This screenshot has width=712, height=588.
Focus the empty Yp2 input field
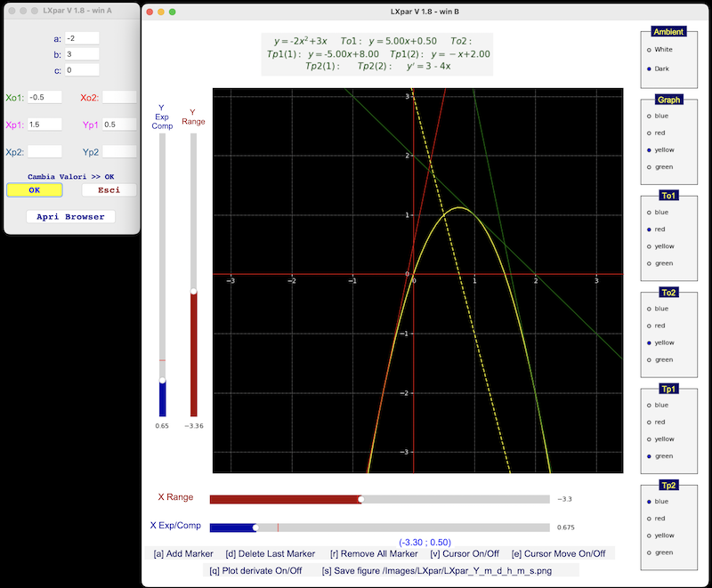coord(119,152)
